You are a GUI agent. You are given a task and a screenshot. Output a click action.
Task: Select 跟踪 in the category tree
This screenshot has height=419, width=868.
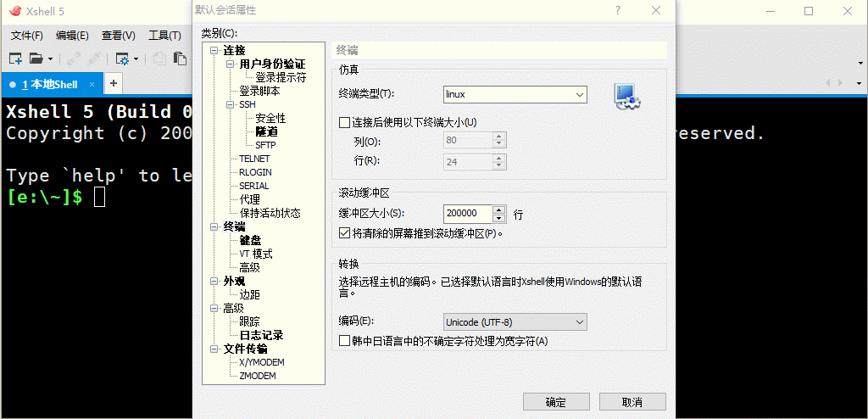pos(250,321)
